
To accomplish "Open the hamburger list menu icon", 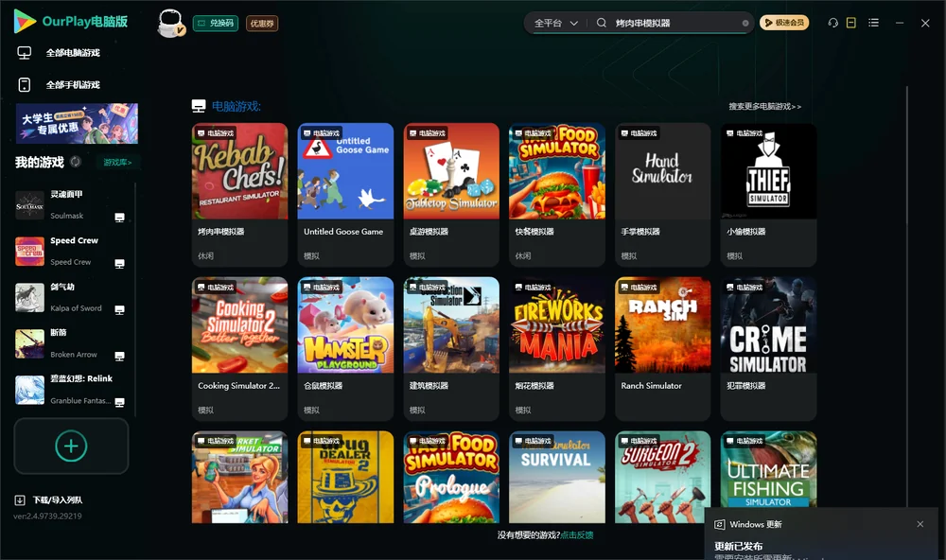I will pyautogui.click(x=873, y=23).
